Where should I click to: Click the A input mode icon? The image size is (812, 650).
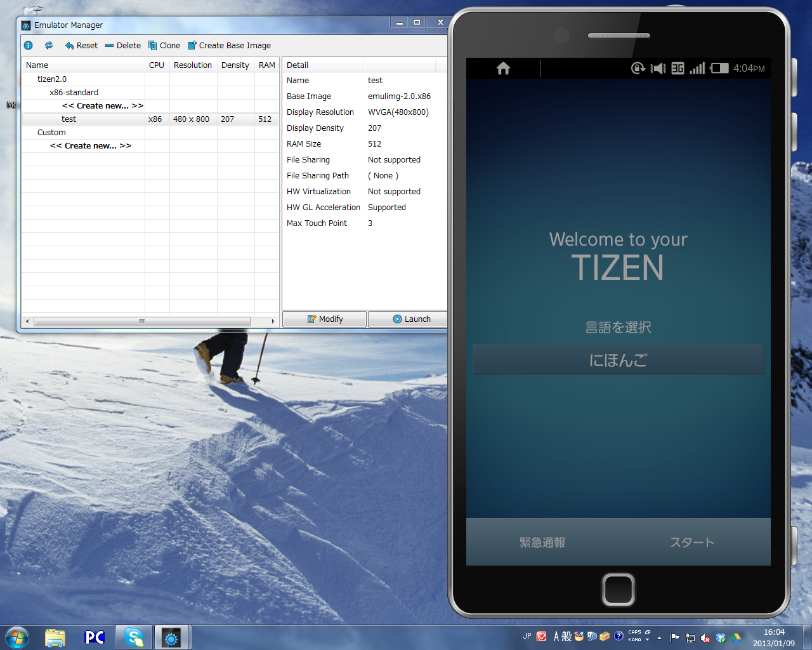tap(556, 636)
